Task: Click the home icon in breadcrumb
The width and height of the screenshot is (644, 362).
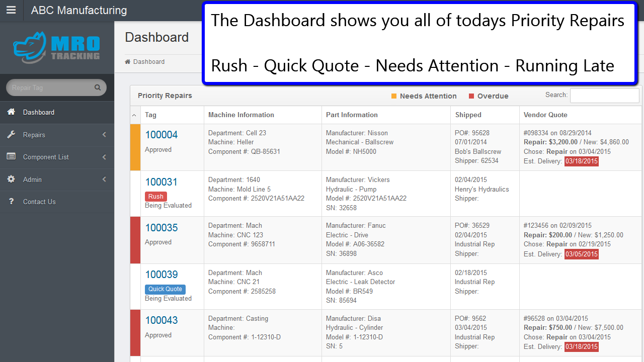Action: [x=128, y=62]
